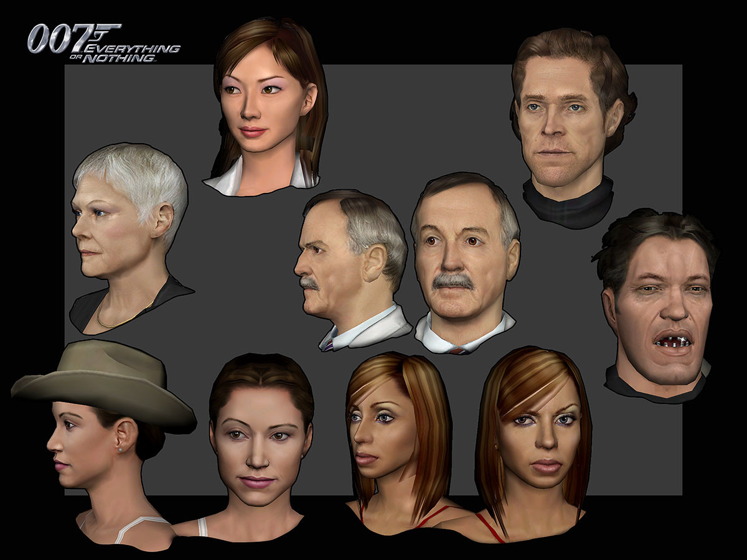747x560 pixels.
Task: Click the earring on the hat-wearing woman
Action: (x=121, y=449)
